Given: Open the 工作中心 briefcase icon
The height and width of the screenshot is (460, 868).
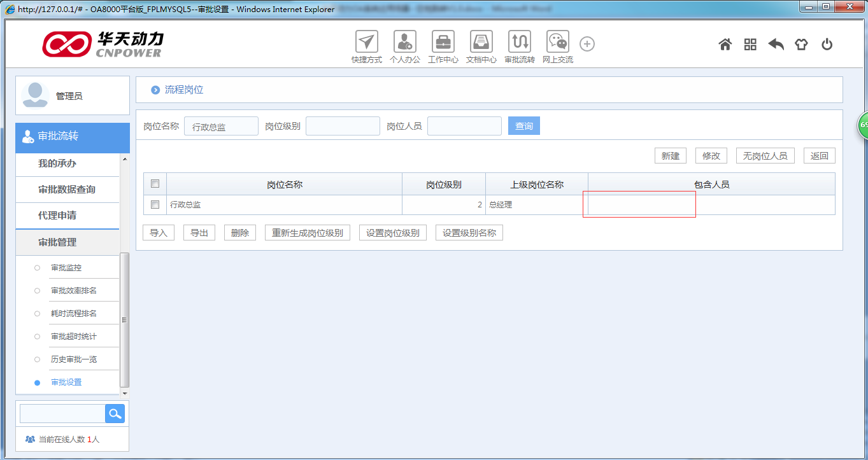Looking at the screenshot, I should tap(443, 43).
